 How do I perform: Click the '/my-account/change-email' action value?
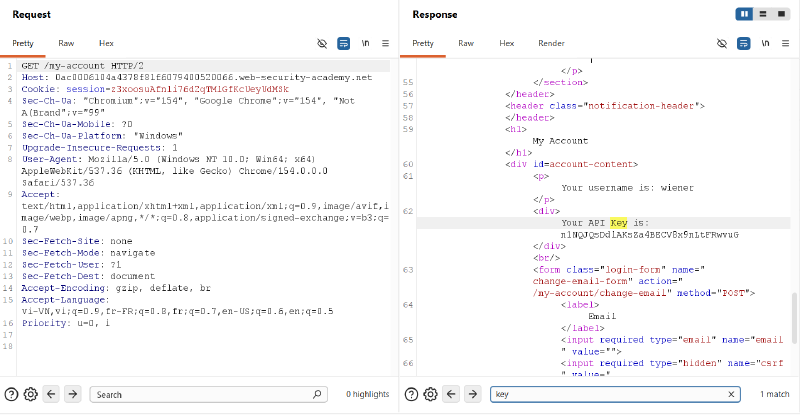(x=599, y=293)
